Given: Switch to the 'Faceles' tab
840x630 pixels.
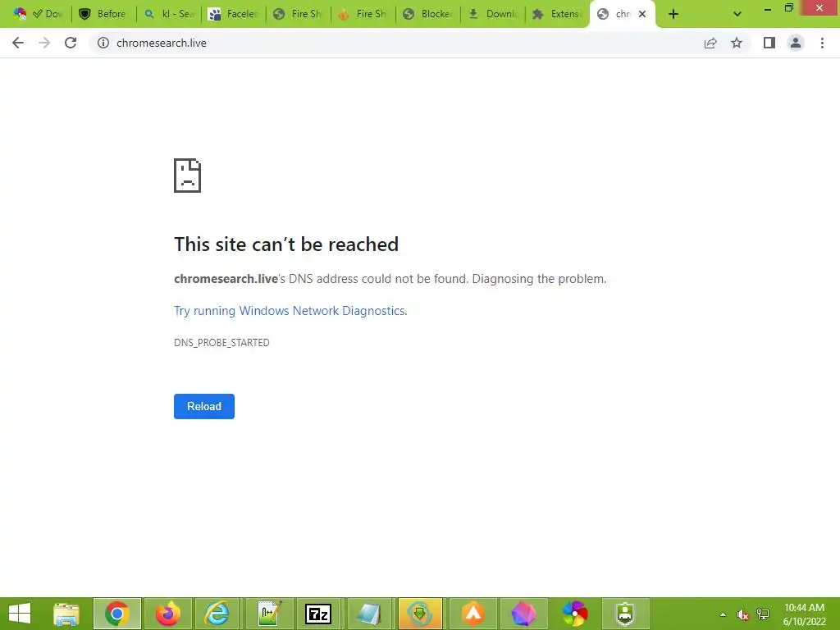Looking at the screenshot, I should [234, 14].
